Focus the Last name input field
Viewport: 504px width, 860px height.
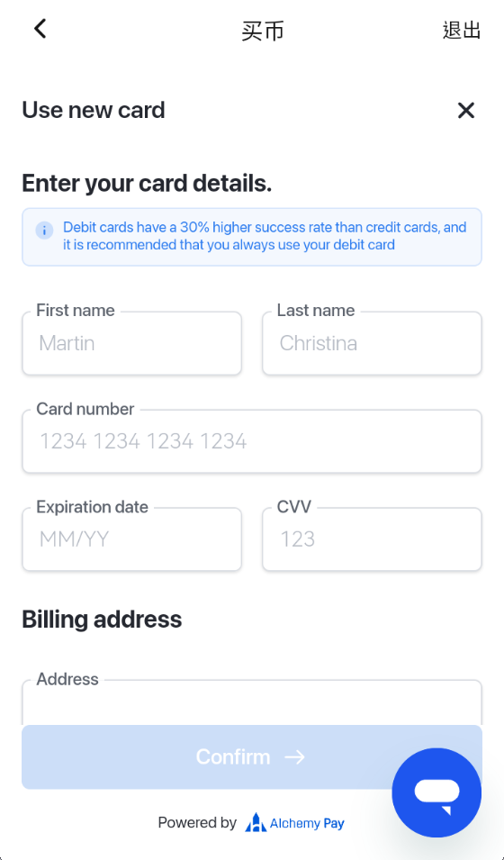[372, 343]
